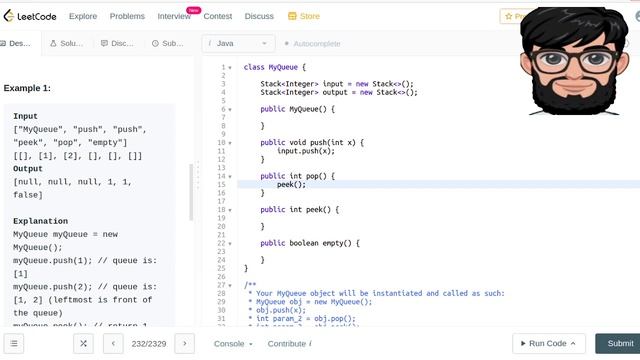The width and height of the screenshot is (640, 360).
Task: Navigate to Contest
Action: click(x=218, y=16)
